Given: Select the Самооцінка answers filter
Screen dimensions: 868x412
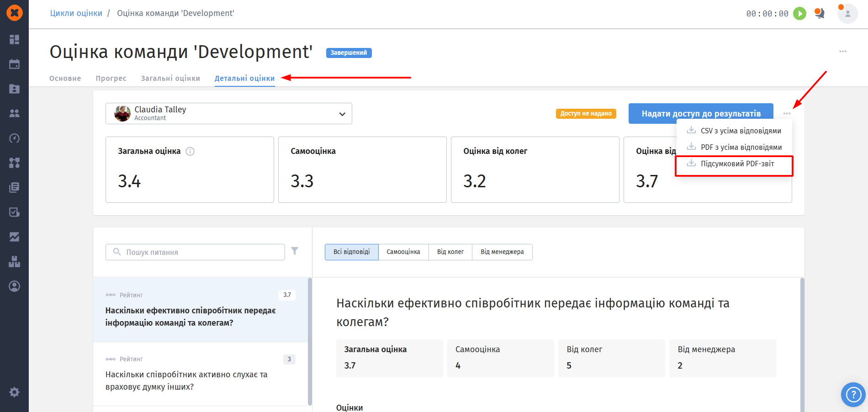Looking at the screenshot, I should (403, 252).
